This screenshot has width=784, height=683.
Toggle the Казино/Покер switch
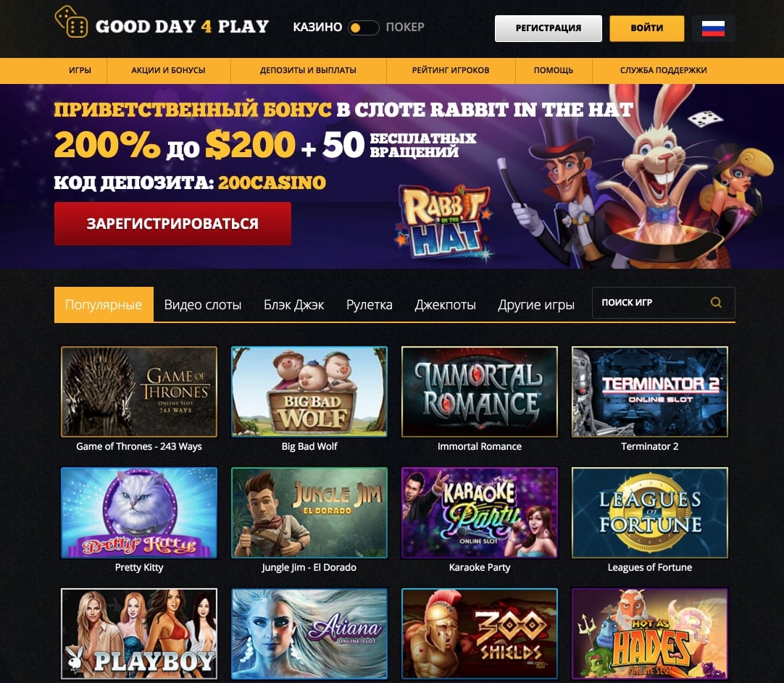(x=364, y=28)
